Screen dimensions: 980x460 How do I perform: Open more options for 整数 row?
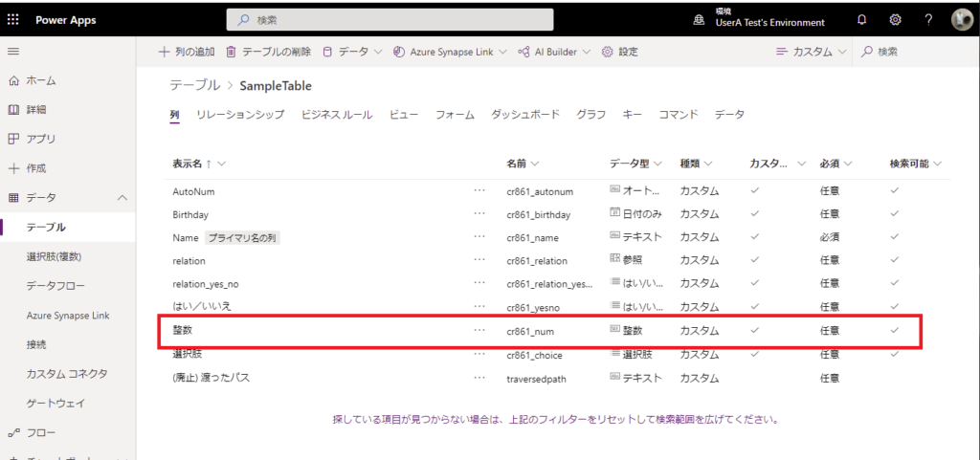click(479, 331)
